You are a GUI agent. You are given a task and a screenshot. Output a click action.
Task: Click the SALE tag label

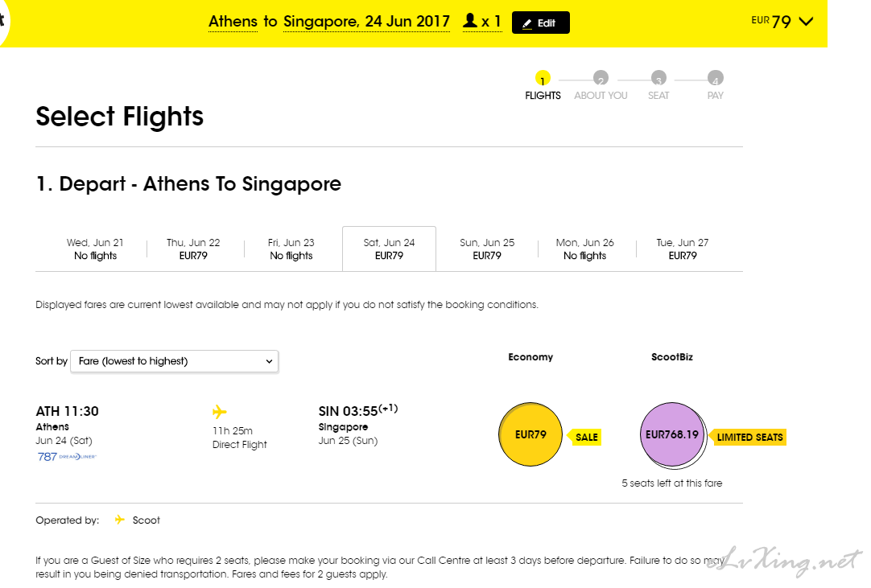pyautogui.click(x=586, y=437)
